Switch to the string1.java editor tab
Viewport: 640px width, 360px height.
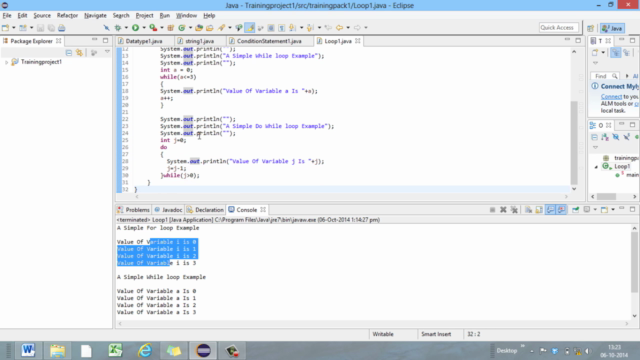(x=199, y=41)
